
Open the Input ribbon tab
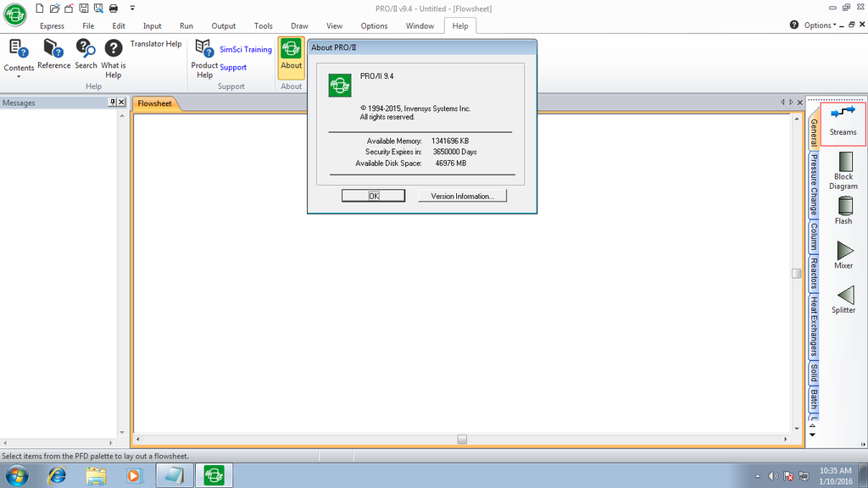153,26
